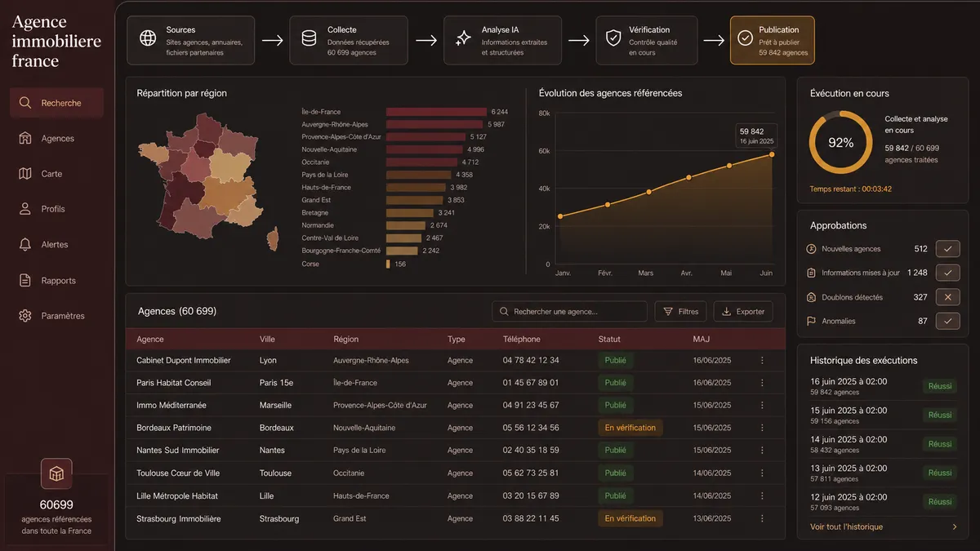Click the 14 juin 2025 à 02:00 execution entry

883,444
